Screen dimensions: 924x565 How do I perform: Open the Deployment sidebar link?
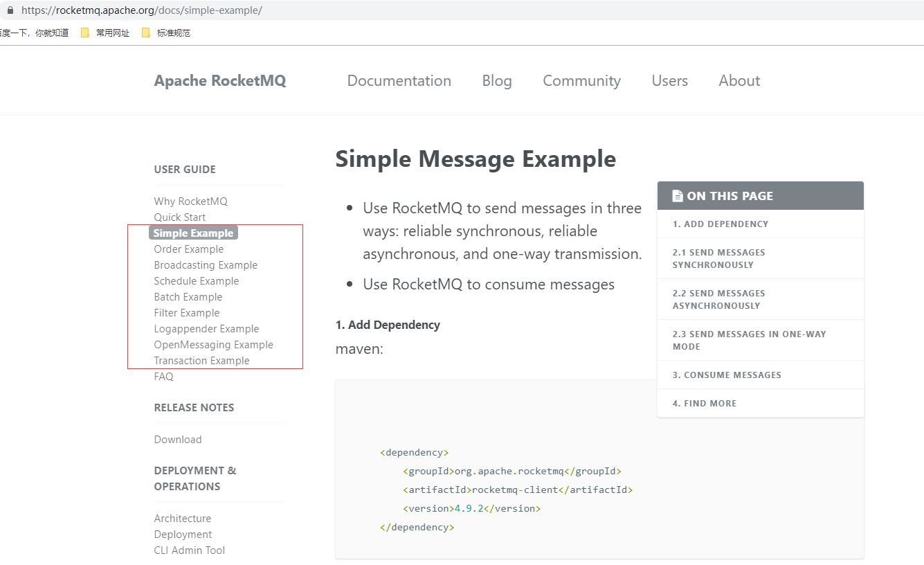(x=183, y=535)
